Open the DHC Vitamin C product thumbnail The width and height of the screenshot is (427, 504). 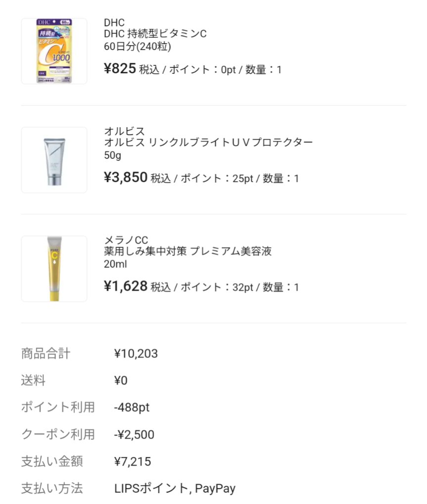[54, 51]
